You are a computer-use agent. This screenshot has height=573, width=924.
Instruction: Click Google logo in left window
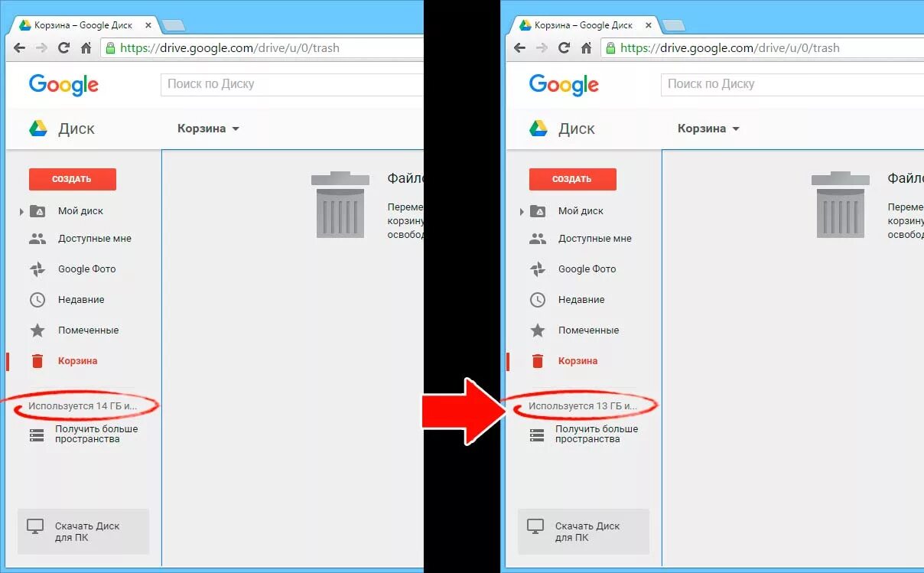63,85
